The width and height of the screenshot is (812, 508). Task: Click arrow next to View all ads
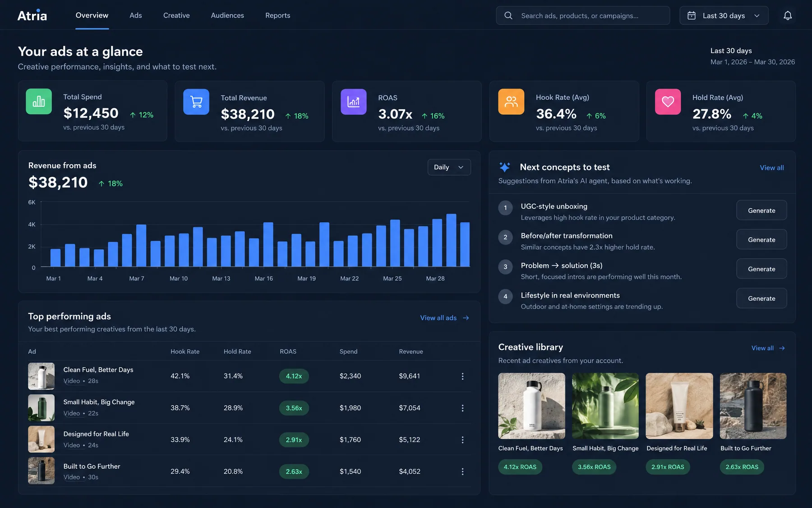[466, 318]
